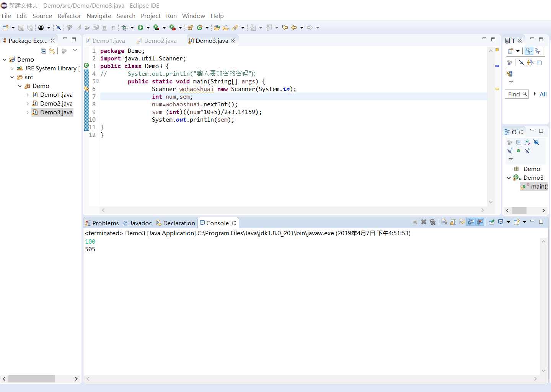Click the New file toolbar icon
The height and width of the screenshot is (392, 551).
5,28
